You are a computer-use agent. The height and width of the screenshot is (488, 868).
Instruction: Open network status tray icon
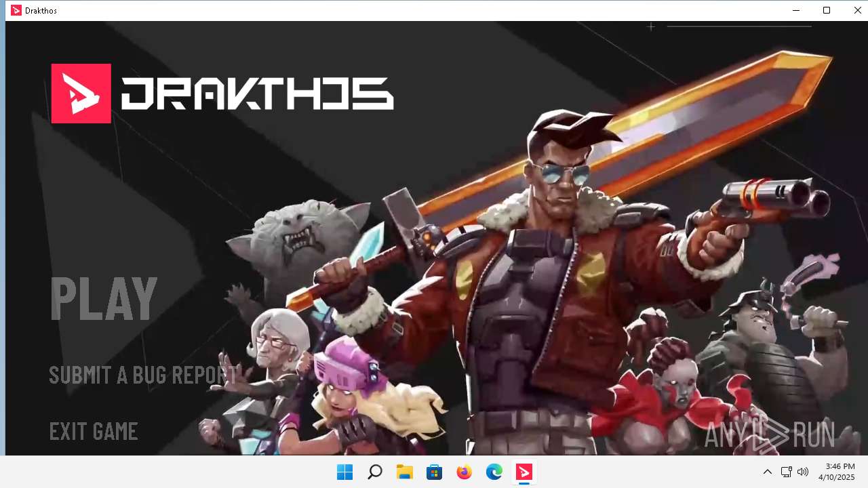[x=787, y=472]
